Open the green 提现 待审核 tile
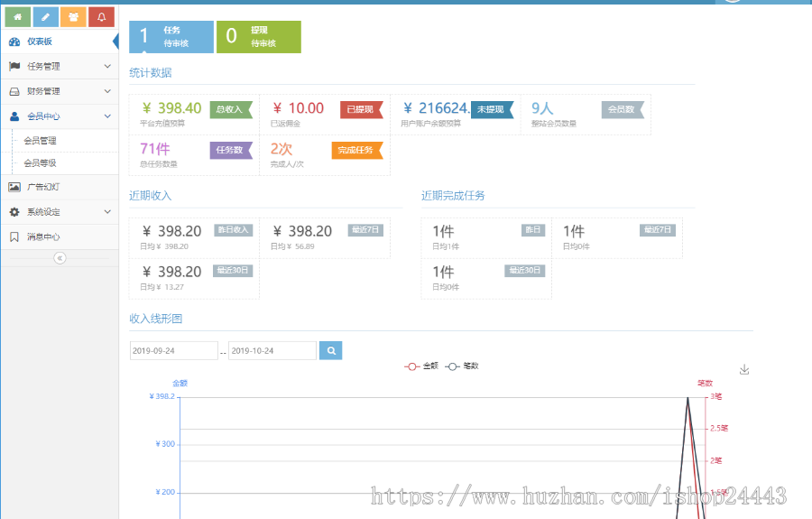This screenshot has height=519, width=812. pos(259,37)
